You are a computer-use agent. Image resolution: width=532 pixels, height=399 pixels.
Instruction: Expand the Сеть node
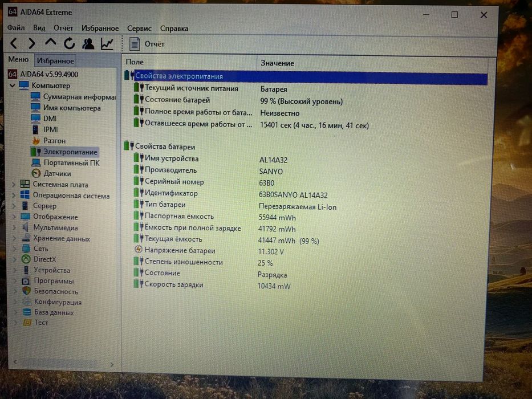tap(15, 249)
